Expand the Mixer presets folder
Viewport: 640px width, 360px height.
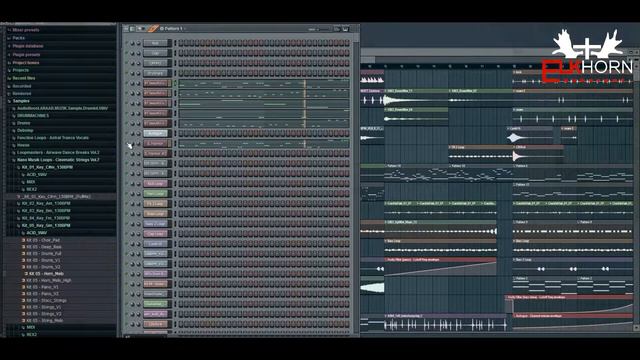click(9, 30)
